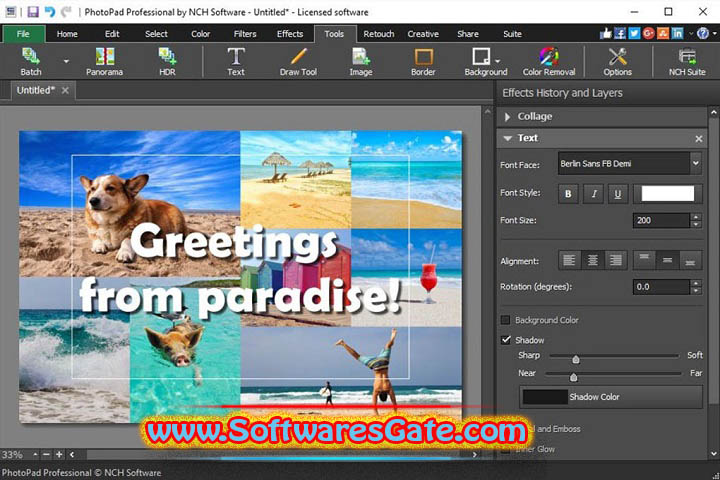Click the thumbs-up like icon
The height and width of the screenshot is (480, 720).
(x=606, y=33)
